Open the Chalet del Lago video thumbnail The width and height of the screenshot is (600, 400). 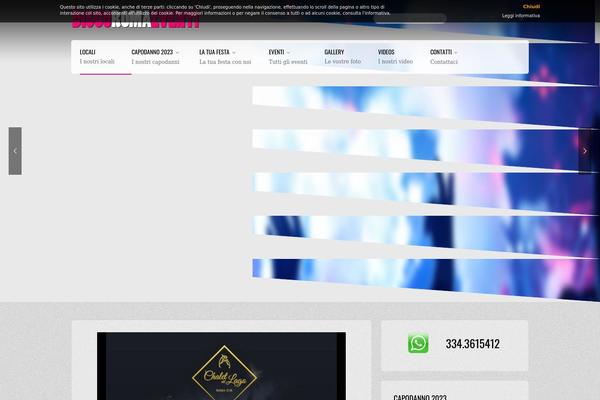point(221,366)
